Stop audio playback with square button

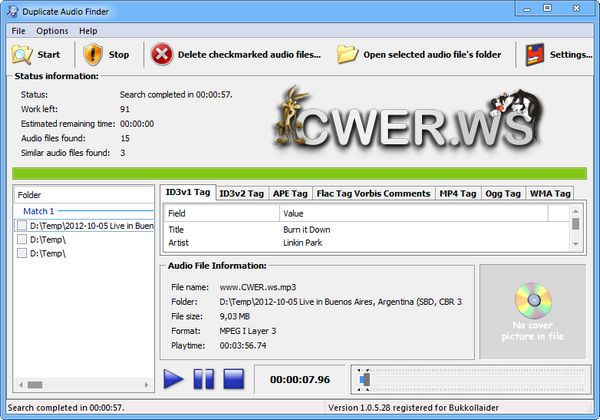click(x=233, y=379)
